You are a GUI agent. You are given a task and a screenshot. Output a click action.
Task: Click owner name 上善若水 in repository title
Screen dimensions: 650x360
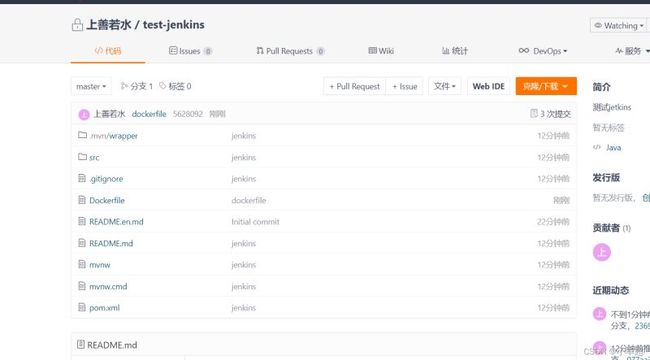(108, 25)
